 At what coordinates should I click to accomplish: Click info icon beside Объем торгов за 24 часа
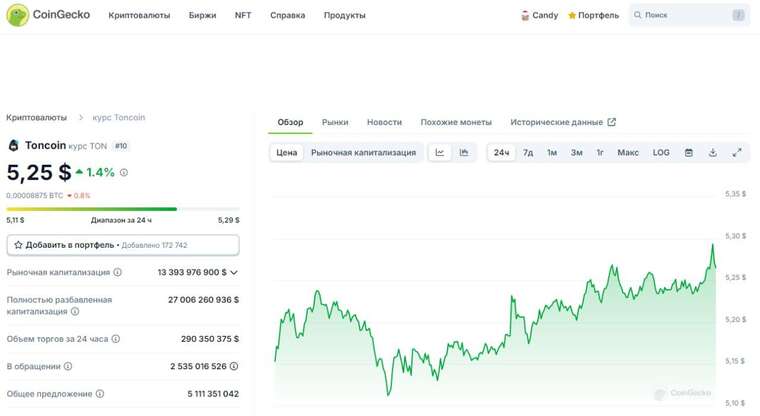coord(116,339)
